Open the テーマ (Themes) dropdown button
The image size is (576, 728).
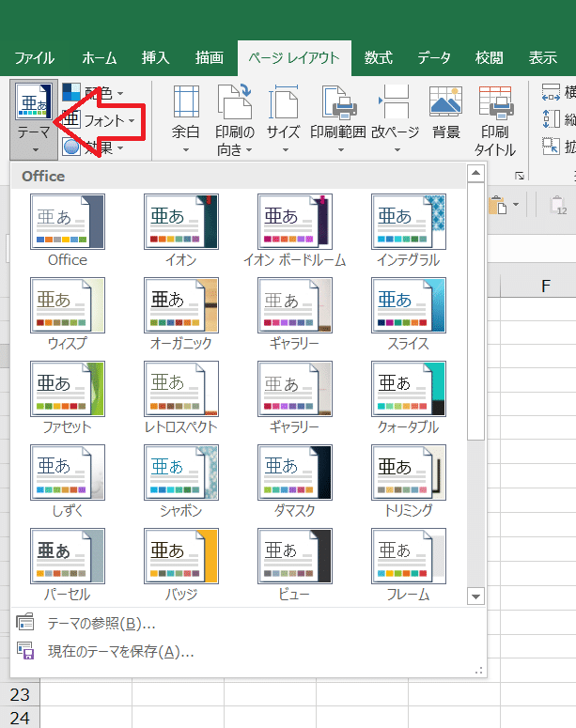point(34,119)
